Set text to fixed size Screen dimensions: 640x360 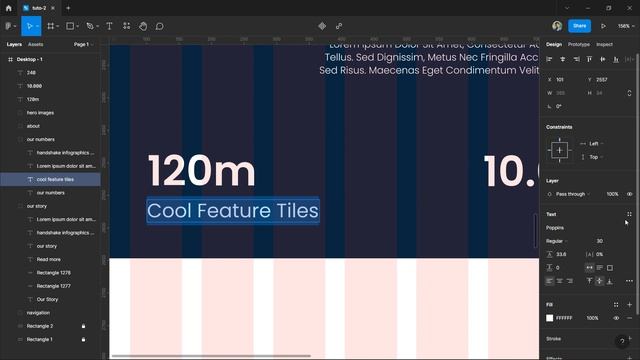(610, 268)
